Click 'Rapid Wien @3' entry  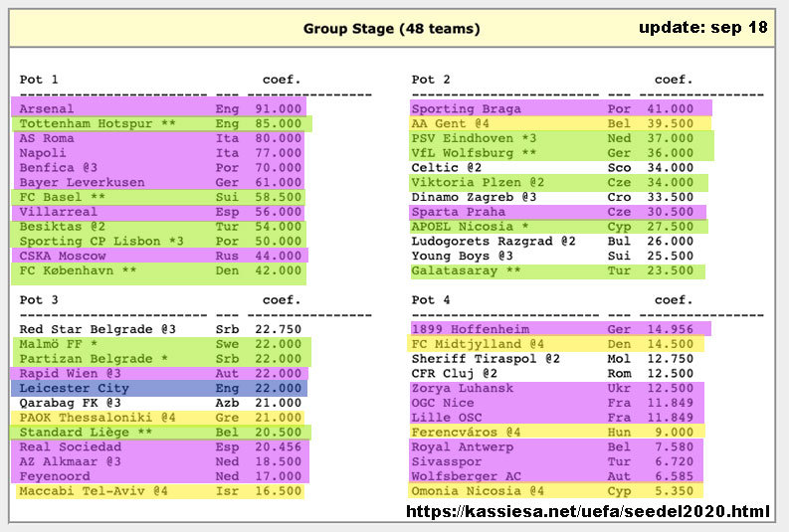pos(70,373)
